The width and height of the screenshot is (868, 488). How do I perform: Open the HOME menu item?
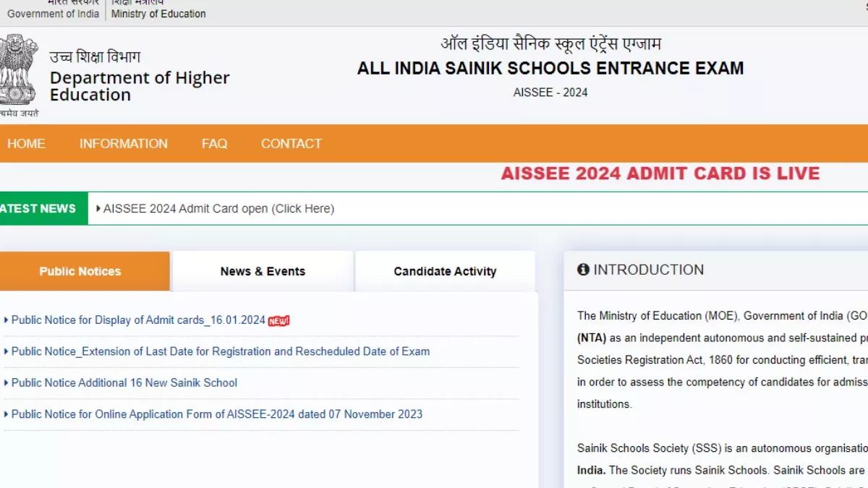(26, 144)
